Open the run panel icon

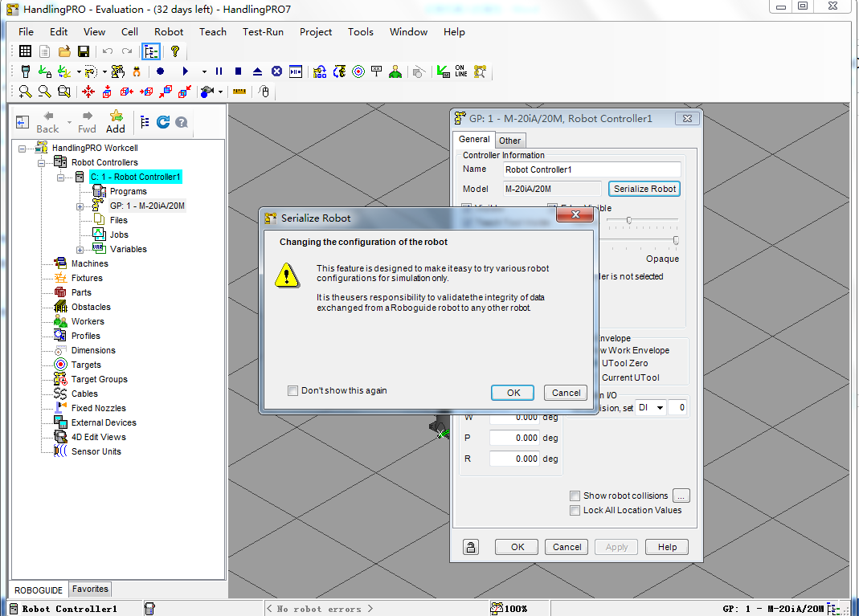pyautogui.click(x=296, y=71)
